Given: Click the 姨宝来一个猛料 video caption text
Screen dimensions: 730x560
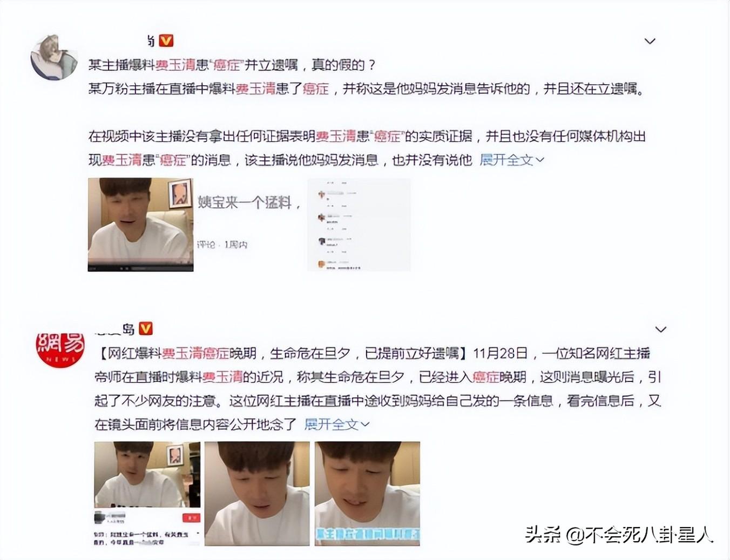Looking at the screenshot, I should pos(249,203).
